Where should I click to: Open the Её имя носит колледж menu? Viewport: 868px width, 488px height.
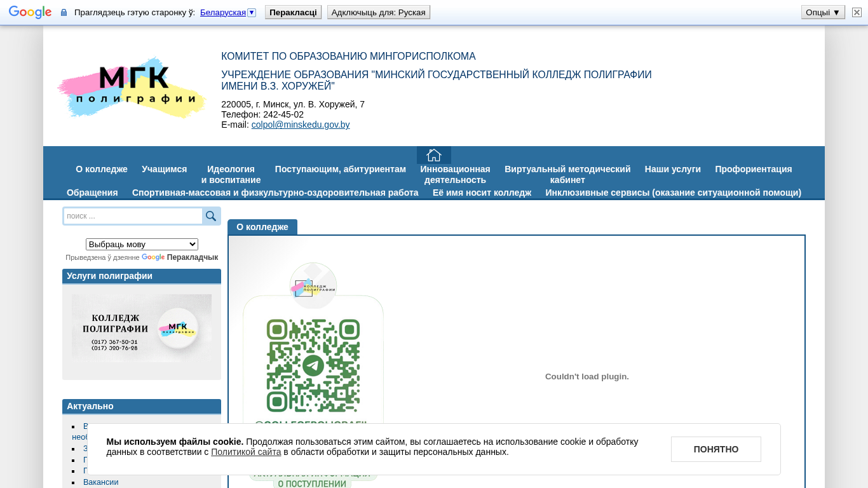coord(482,193)
